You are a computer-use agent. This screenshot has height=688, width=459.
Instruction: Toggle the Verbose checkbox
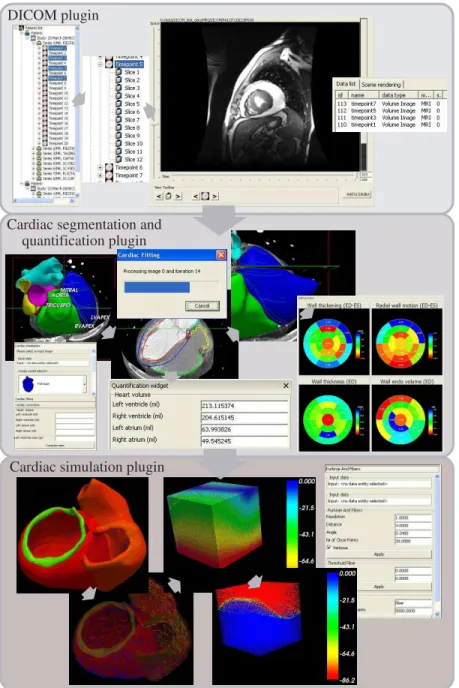pyautogui.click(x=329, y=547)
